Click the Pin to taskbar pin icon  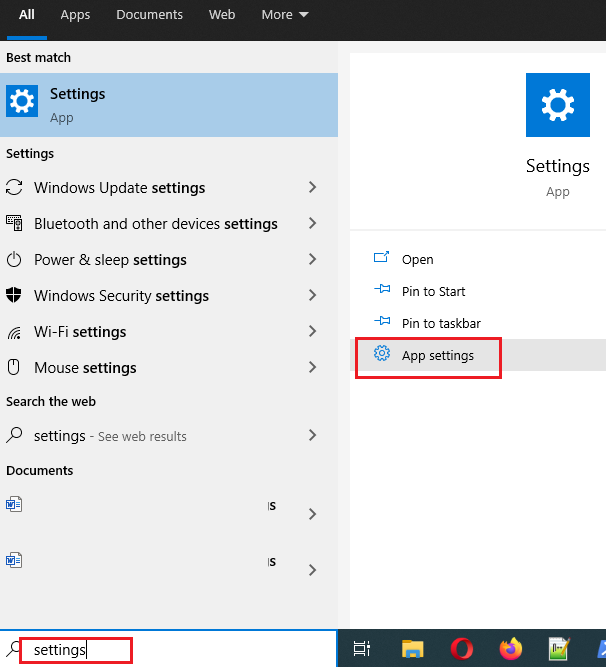(382, 321)
